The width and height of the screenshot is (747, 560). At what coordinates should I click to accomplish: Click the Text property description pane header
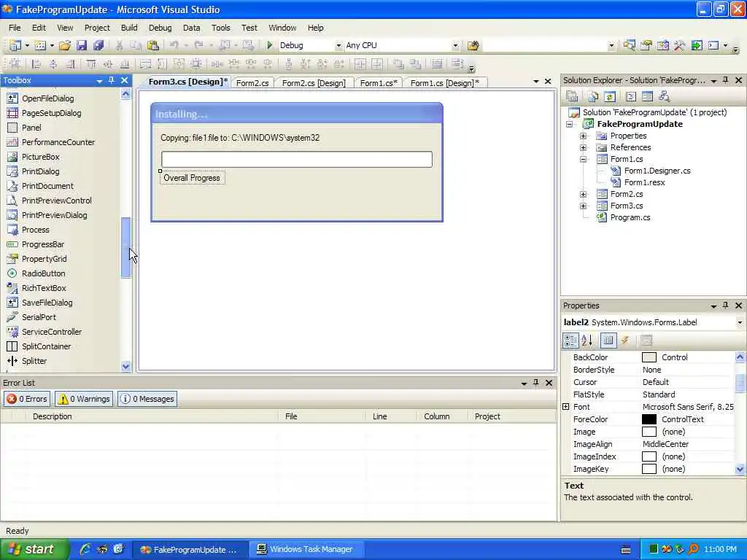573,486
